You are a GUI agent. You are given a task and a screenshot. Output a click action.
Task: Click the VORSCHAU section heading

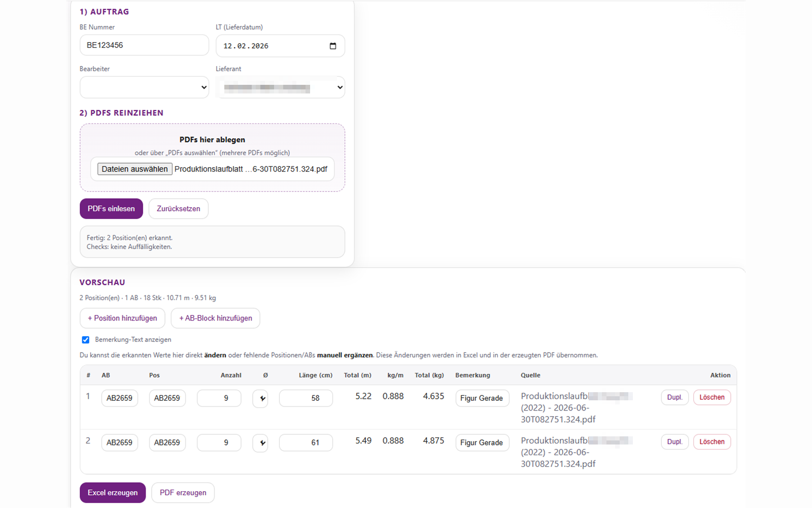[x=102, y=282]
